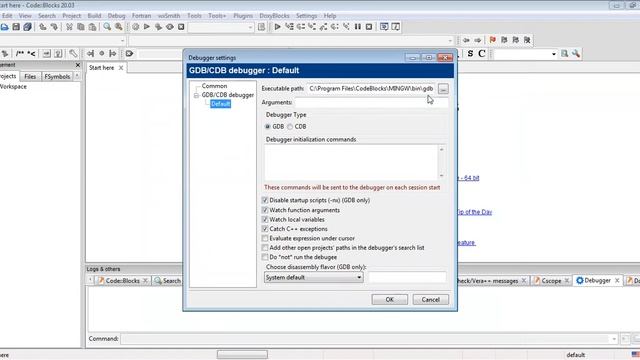Click the Redo toolbar icon

coord(54,27)
